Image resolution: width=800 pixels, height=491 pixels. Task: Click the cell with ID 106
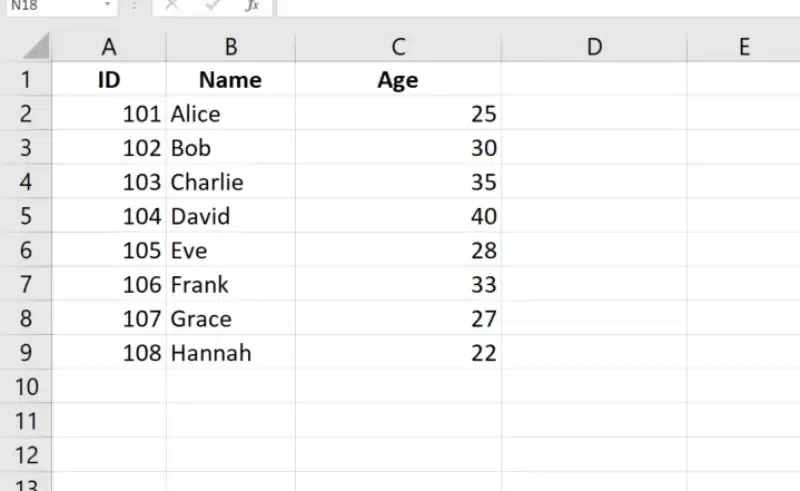pos(109,285)
